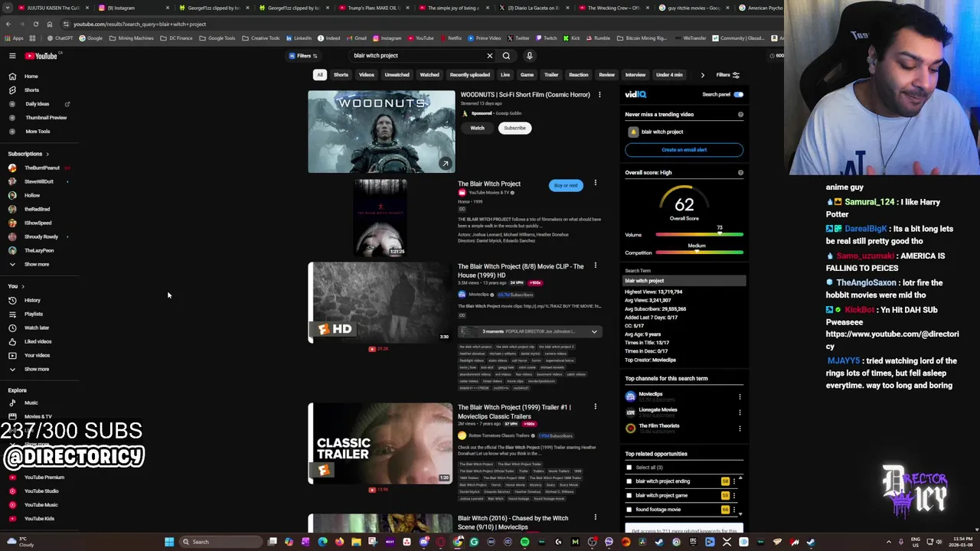This screenshot has width=980, height=551.
Task: Open Liked videos in the sidebar
Action: [38, 342]
